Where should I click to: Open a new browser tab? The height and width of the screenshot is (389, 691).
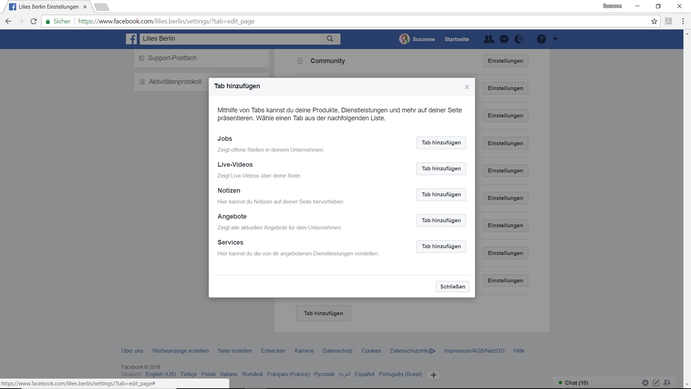[101, 7]
